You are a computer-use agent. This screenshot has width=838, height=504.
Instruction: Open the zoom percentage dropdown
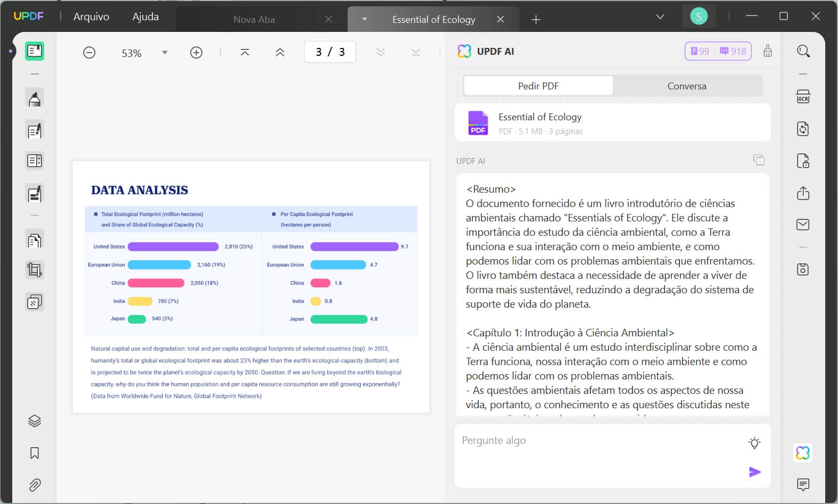(x=165, y=53)
